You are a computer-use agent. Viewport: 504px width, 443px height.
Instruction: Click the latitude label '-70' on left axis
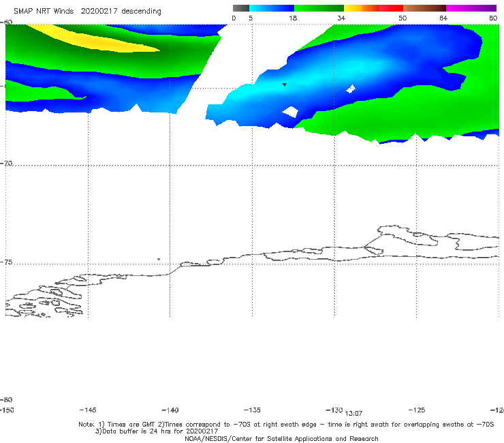point(6,164)
